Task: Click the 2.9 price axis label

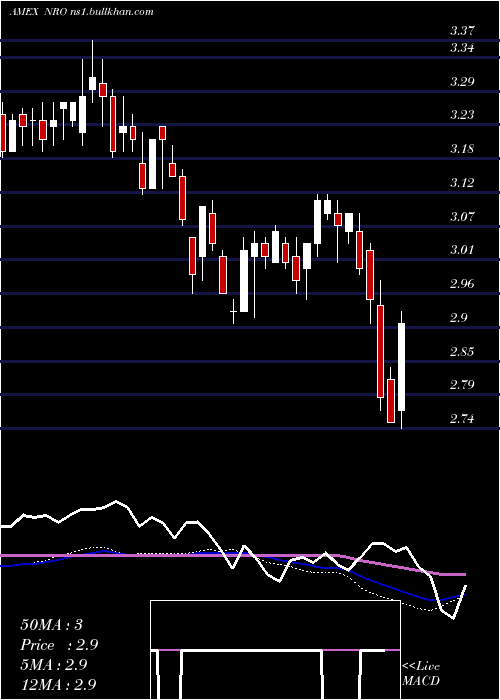Action: pyautogui.click(x=459, y=317)
